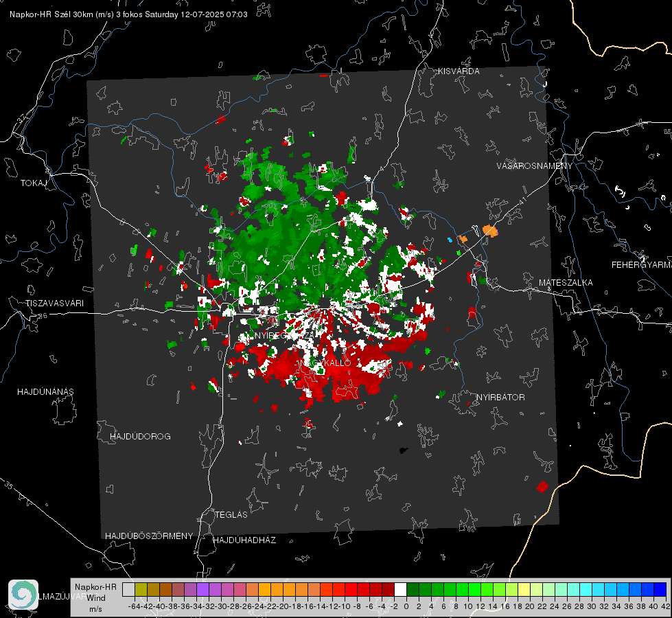
Task: Pick the deep blue rightmost legend swatch
Action: tap(660, 589)
